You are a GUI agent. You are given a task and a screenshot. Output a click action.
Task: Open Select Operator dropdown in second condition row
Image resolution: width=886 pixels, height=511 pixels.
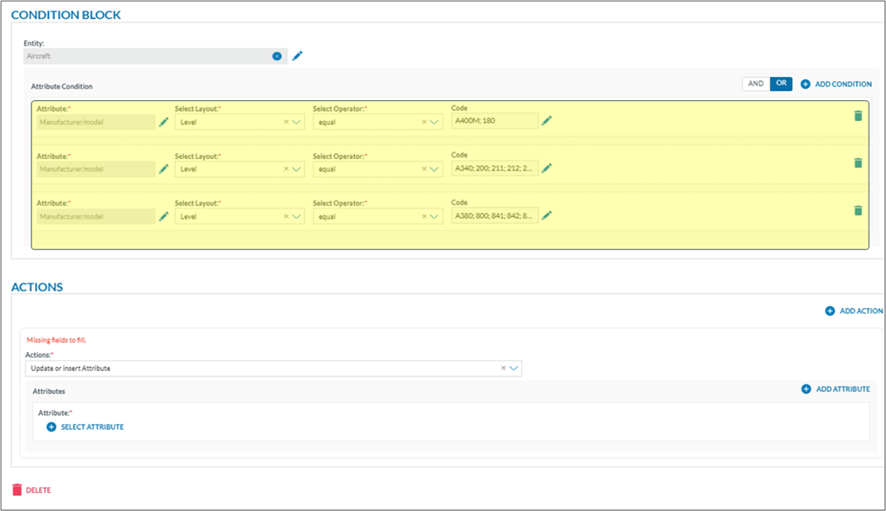(435, 169)
